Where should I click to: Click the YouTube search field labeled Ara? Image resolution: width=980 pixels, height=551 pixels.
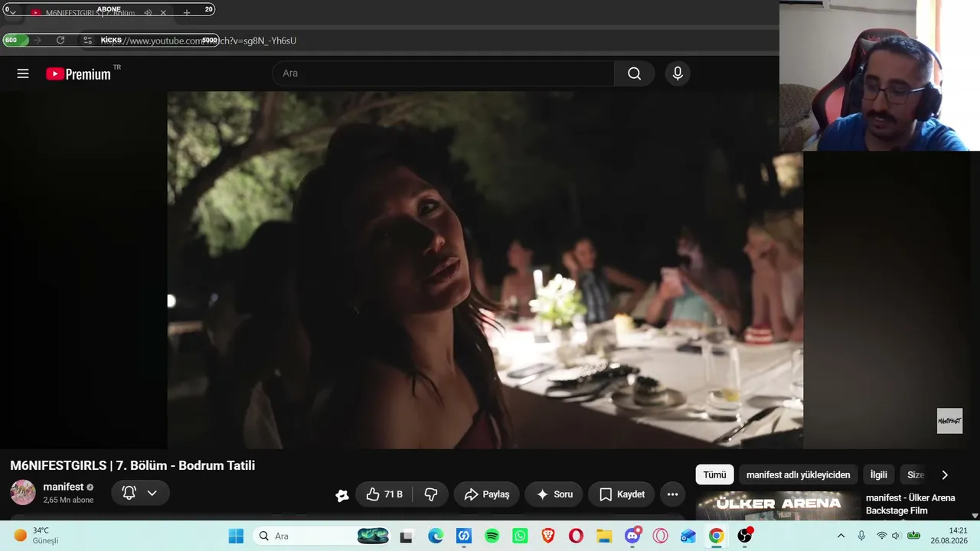(443, 73)
